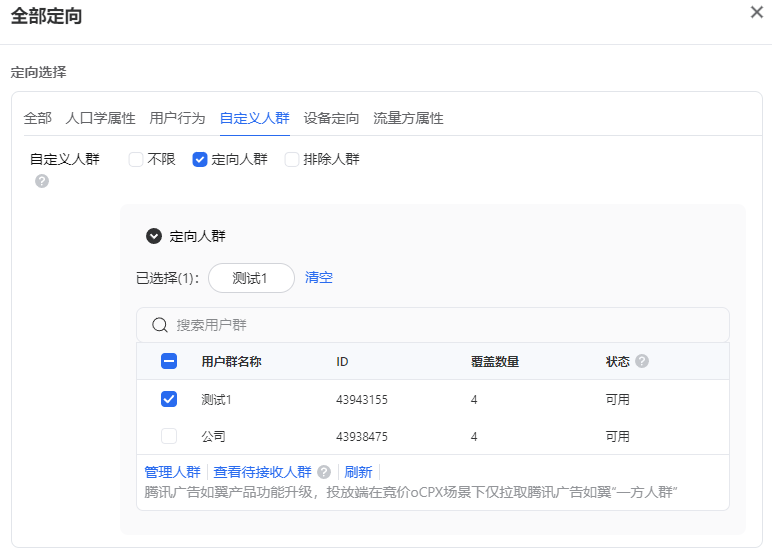This screenshot has height=557, width=772.
Task: Open the 人口学属性 tab
Action: pos(100,118)
